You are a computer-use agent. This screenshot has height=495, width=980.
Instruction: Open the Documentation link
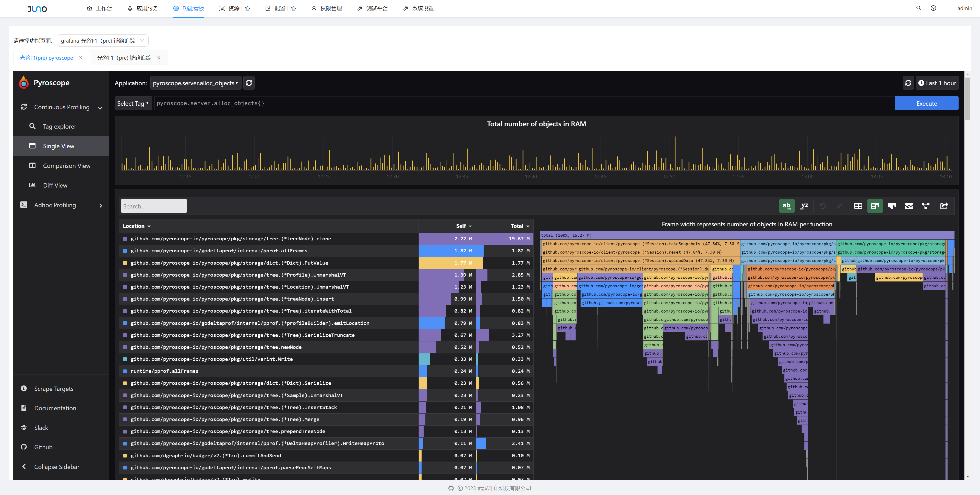(61, 408)
